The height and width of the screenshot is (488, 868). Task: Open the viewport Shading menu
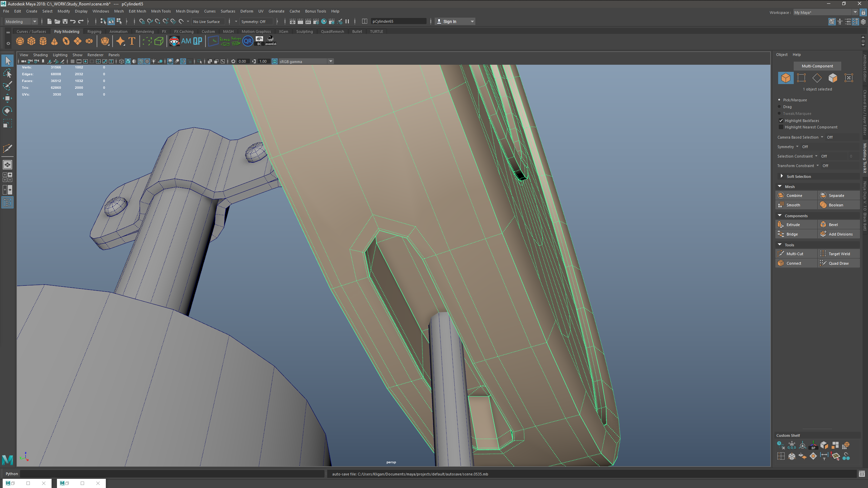[x=40, y=55]
